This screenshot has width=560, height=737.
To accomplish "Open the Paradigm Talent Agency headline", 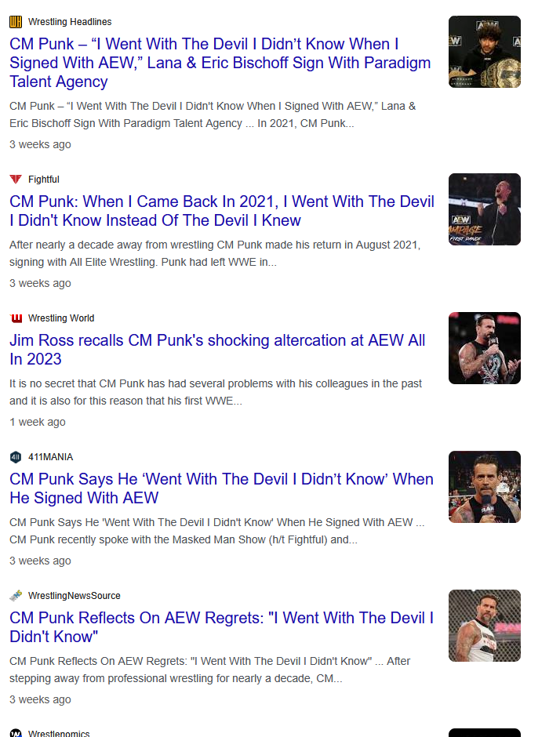I will [220, 63].
